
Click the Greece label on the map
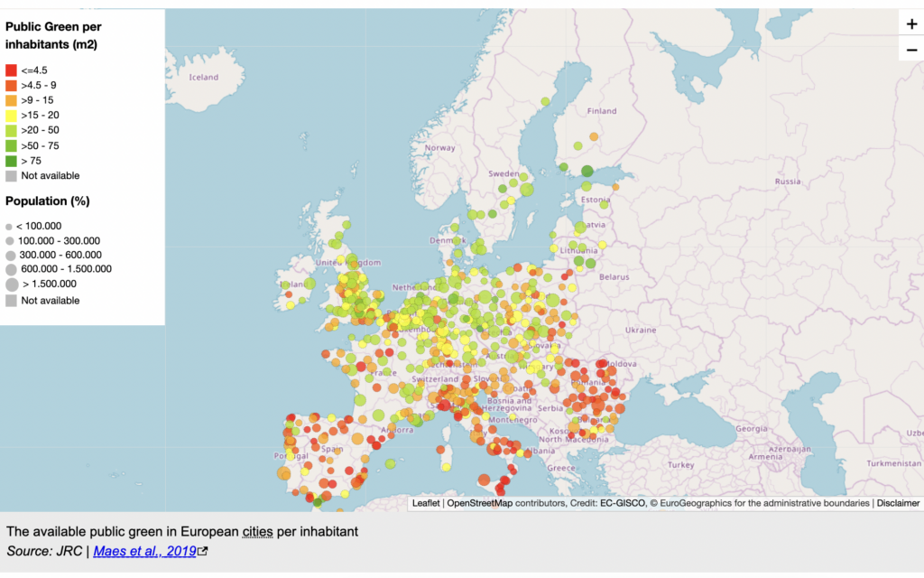pyautogui.click(x=561, y=468)
